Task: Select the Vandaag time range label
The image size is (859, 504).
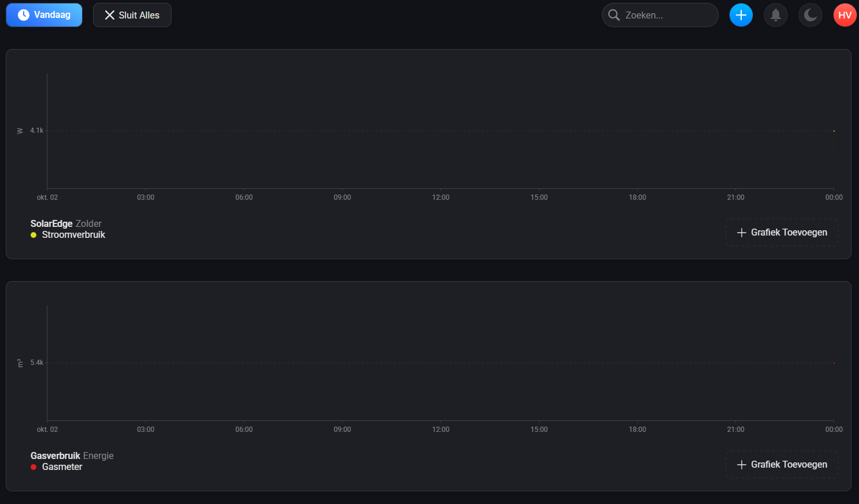Action: [x=52, y=15]
